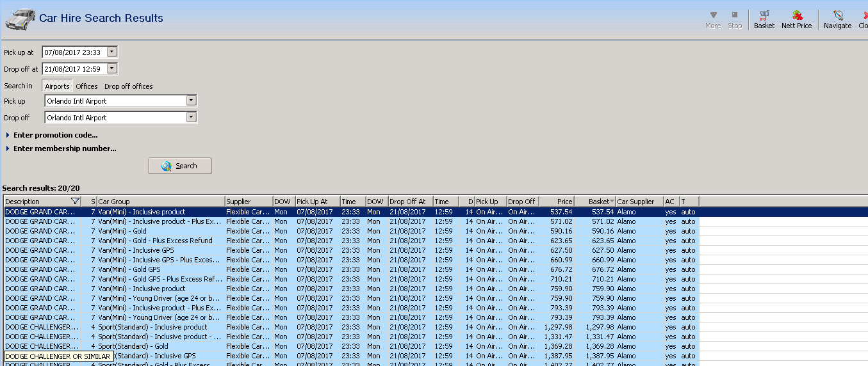
Task: Sort by Drop Off At column header
Action: [x=410, y=202]
